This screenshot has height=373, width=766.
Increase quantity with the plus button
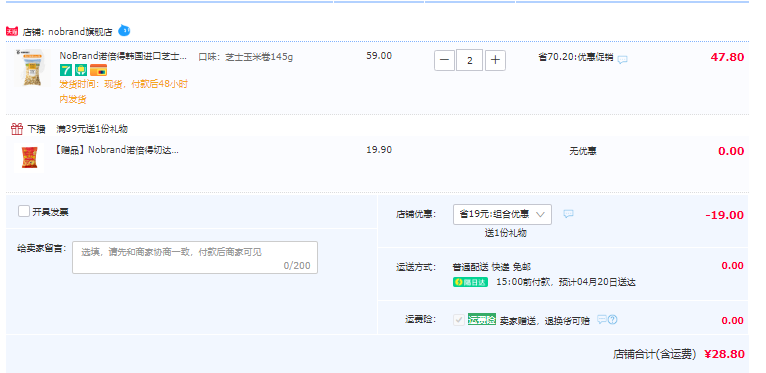tap(495, 60)
